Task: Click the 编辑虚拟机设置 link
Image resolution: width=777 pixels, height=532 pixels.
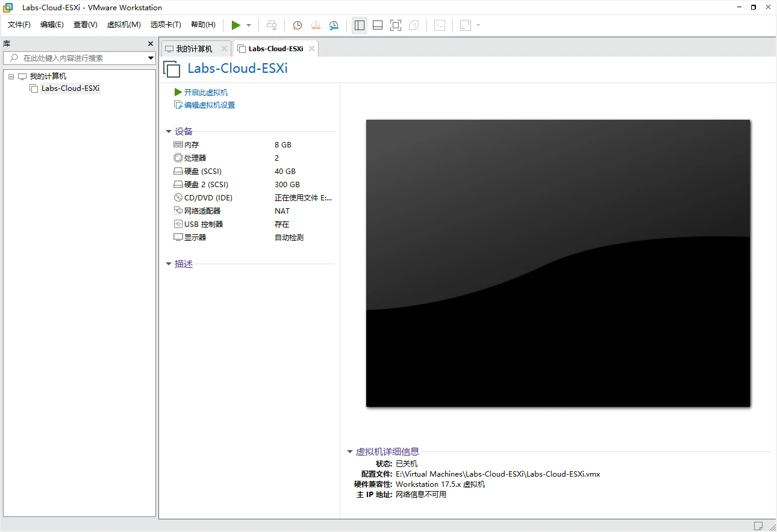Action: click(209, 105)
